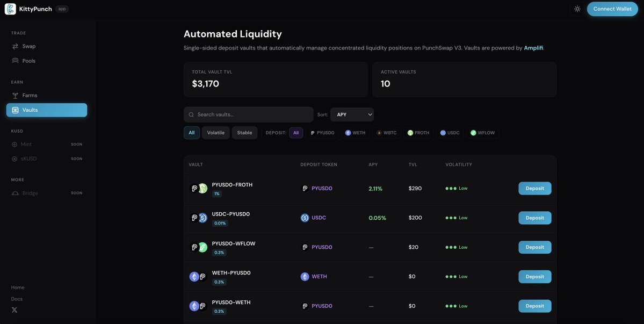Image resolution: width=644 pixels, height=324 pixels.
Task: Click the $290 TVL value
Action: click(415, 189)
